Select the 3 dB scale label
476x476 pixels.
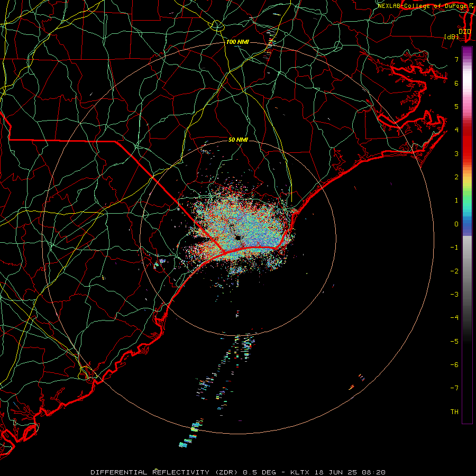pos(456,153)
